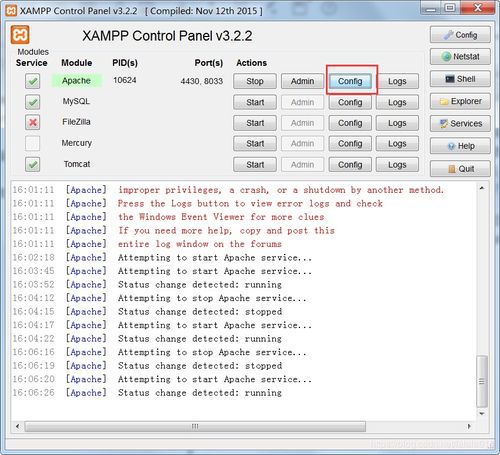500x455 pixels.
Task: Click the log scroll up arrow
Action: tap(482, 188)
